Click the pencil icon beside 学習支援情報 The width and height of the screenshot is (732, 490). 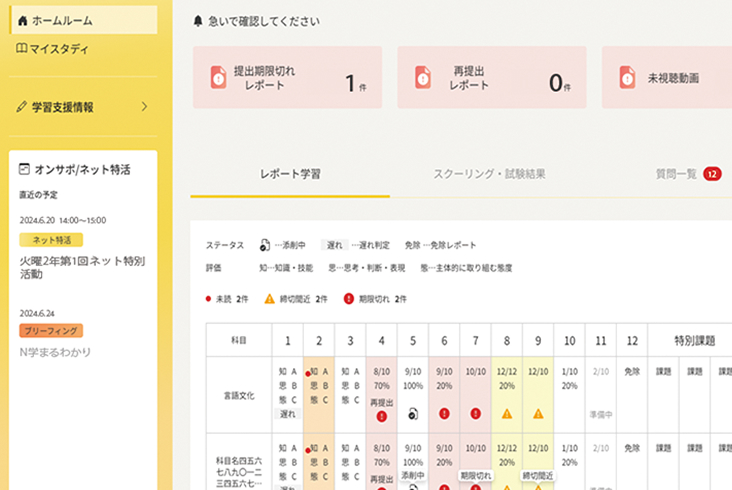click(22, 107)
